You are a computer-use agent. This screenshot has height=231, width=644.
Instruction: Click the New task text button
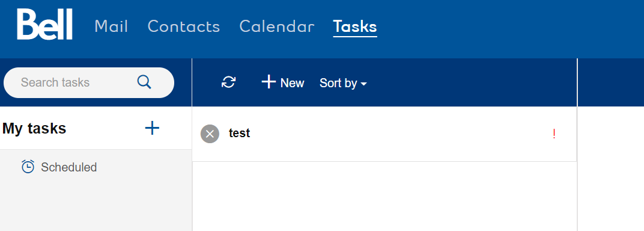coord(292,83)
